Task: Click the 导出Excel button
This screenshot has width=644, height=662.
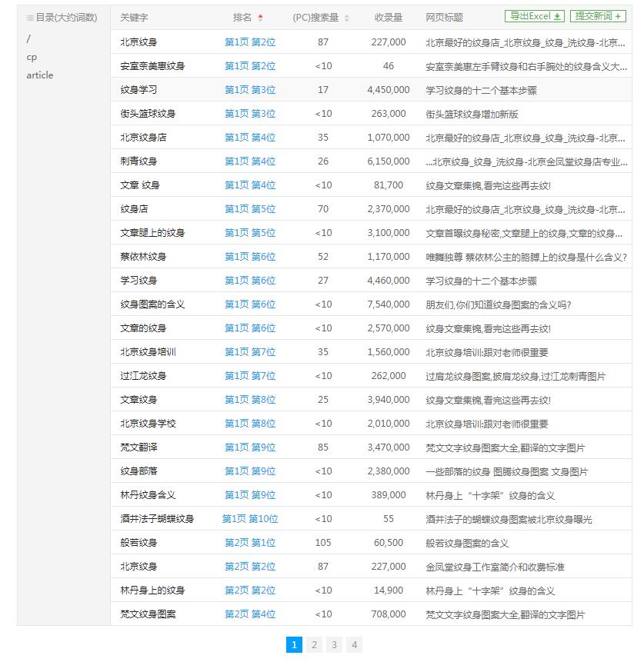Action: point(533,15)
